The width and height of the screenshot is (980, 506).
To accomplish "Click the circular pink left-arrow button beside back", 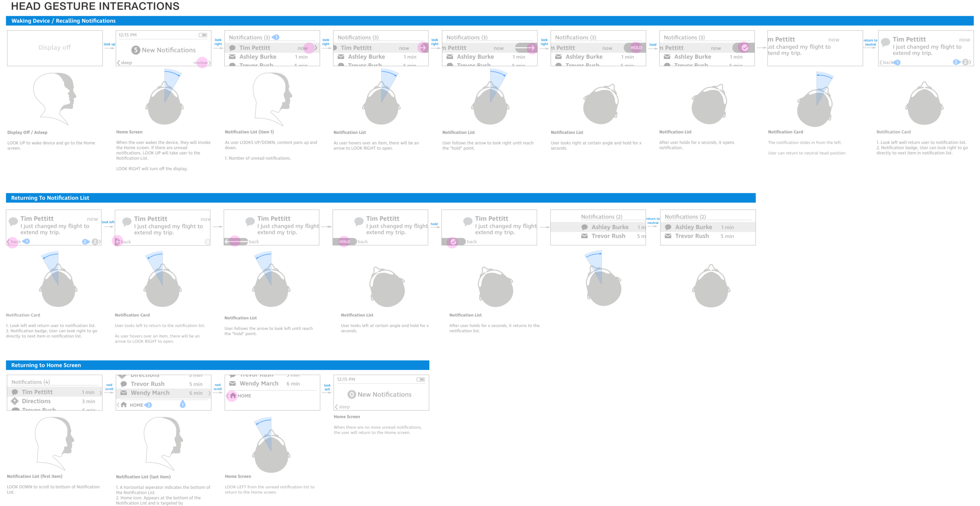I will click(117, 241).
